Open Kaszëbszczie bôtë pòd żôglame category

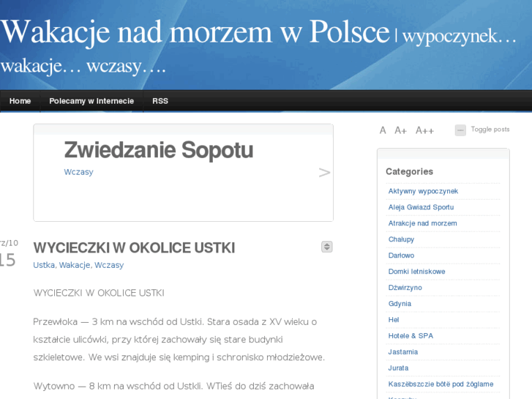(441, 384)
